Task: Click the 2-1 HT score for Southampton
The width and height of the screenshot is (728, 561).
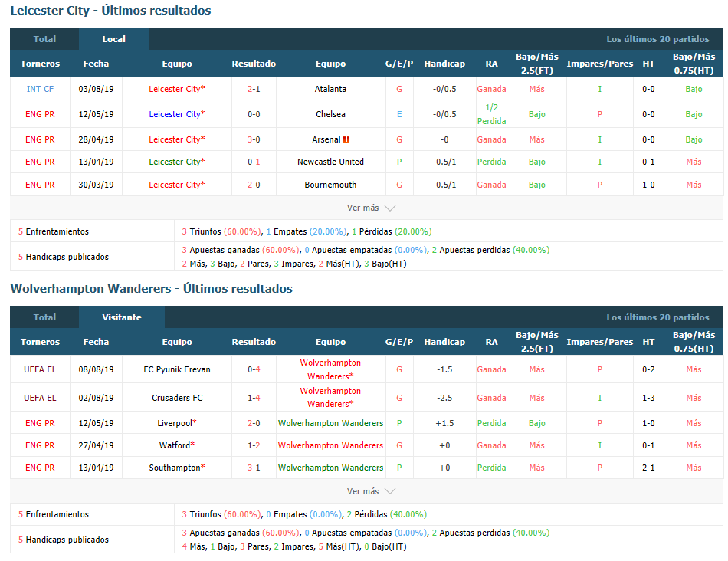Action: click(648, 467)
